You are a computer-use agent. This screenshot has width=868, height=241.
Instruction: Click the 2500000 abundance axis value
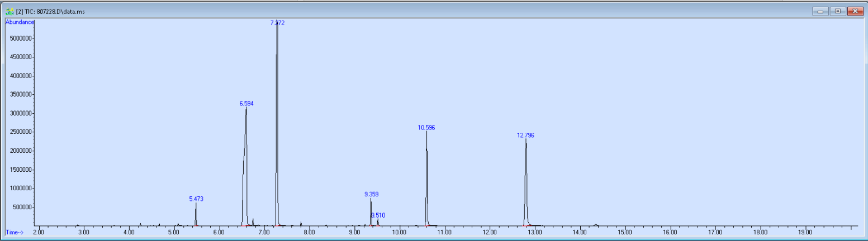20,132
